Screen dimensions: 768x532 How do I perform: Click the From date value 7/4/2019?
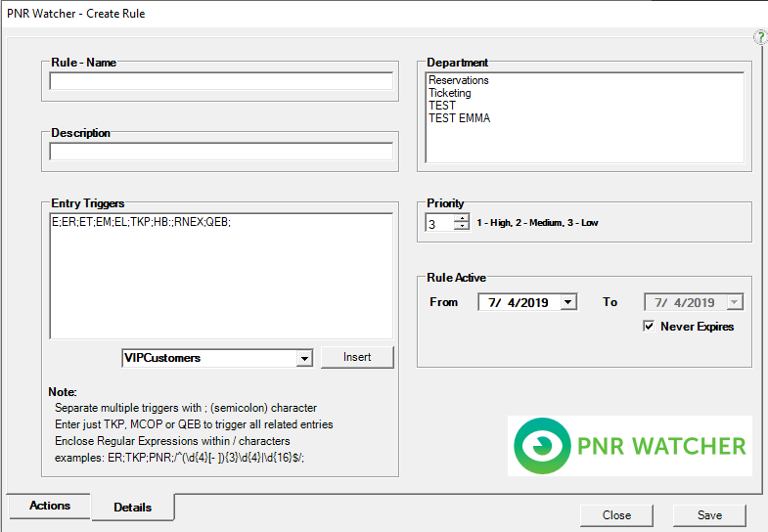tap(519, 302)
